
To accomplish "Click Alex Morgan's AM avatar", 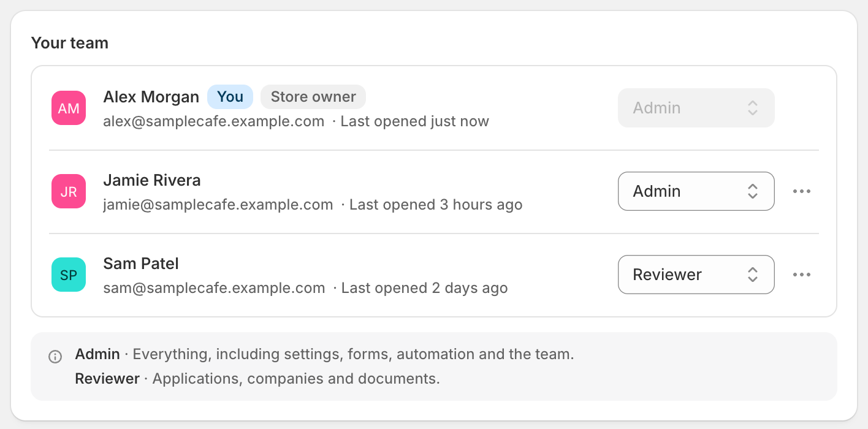I will tap(69, 108).
